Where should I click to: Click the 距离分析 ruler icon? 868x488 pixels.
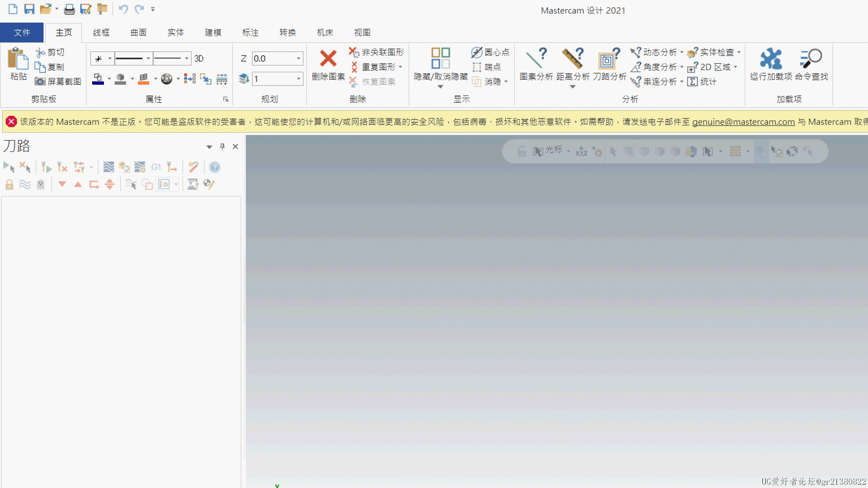pos(572,59)
